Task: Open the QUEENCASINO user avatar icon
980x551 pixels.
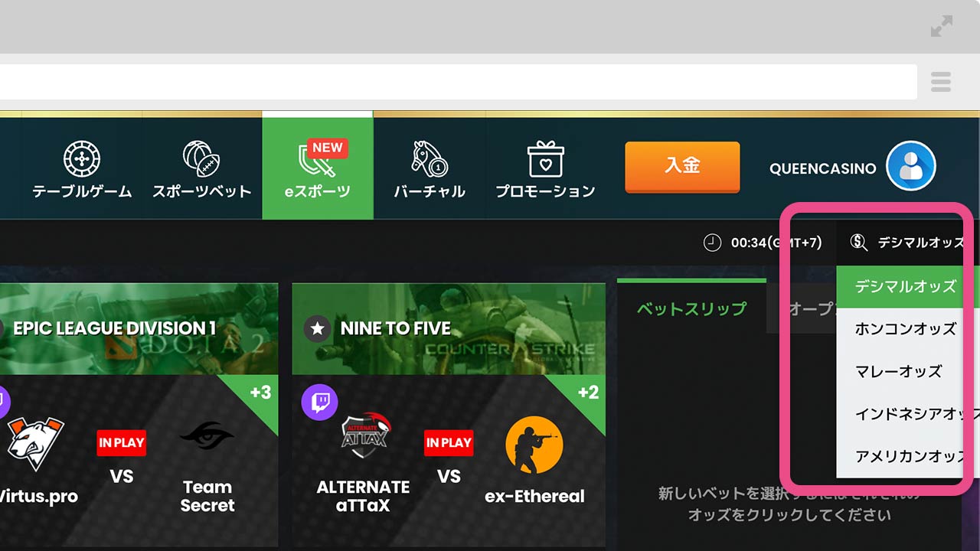Action: [911, 166]
